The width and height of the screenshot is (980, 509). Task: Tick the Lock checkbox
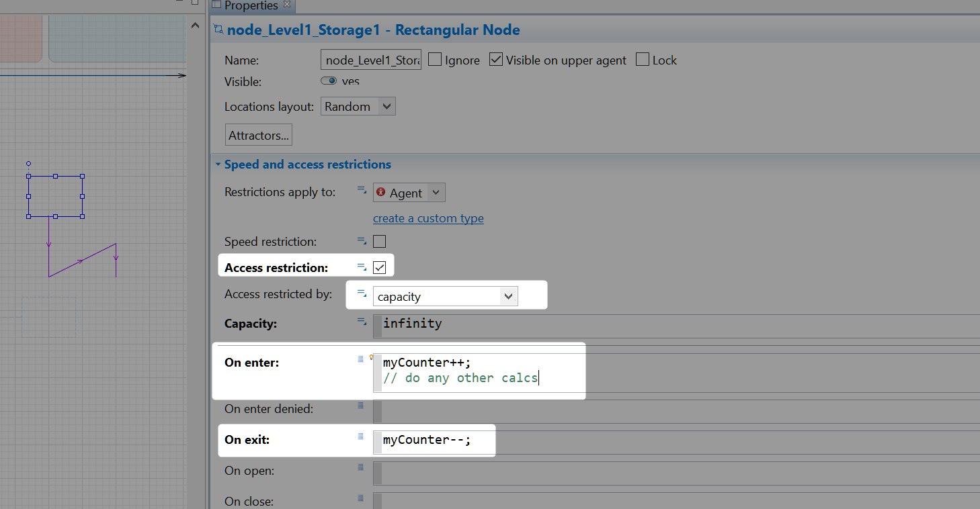click(643, 60)
